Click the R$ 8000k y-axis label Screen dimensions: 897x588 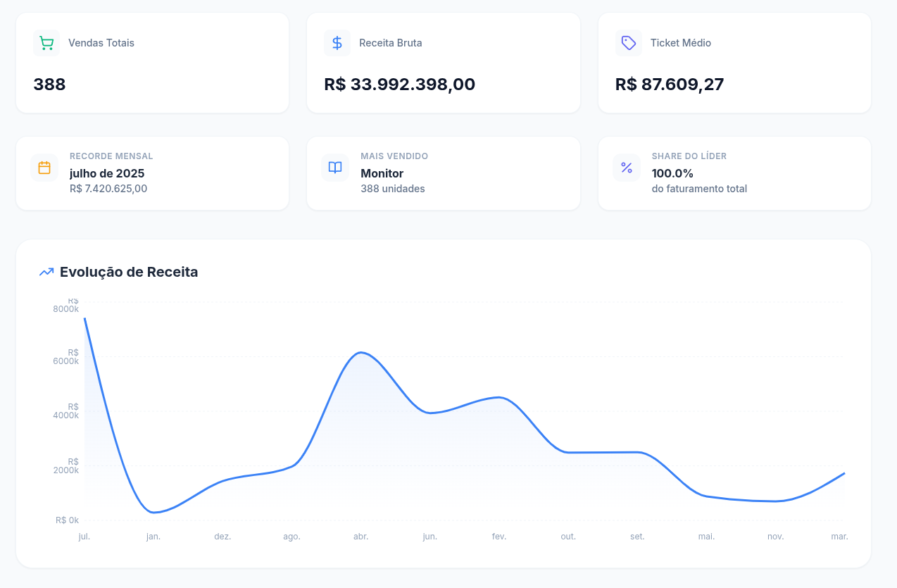point(66,305)
